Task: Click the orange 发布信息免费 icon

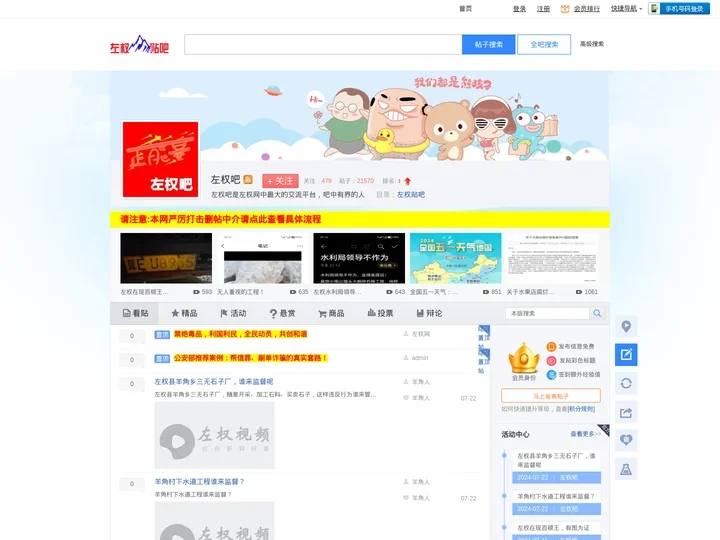Action: (551, 347)
